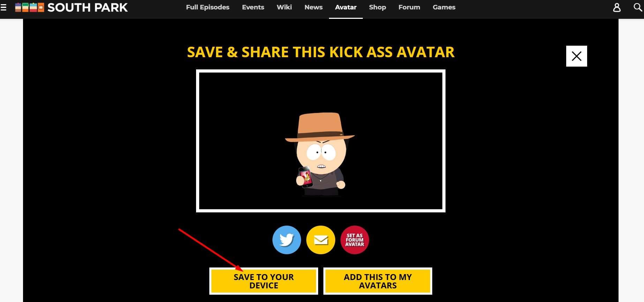Go to the Forum page
This screenshot has width=644, height=302.
click(x=409, y=7)
